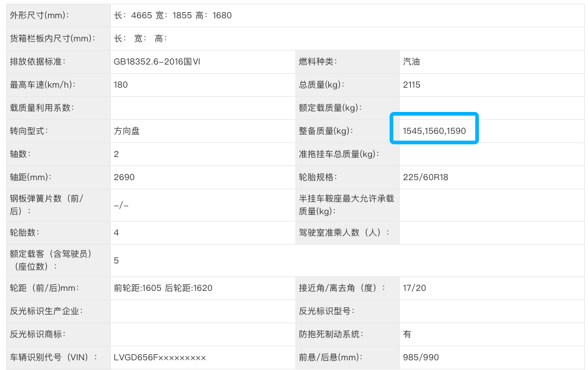The image size is (588, 370).
Task: Click the max speed value 180
Action: click(x=121, y=85)
